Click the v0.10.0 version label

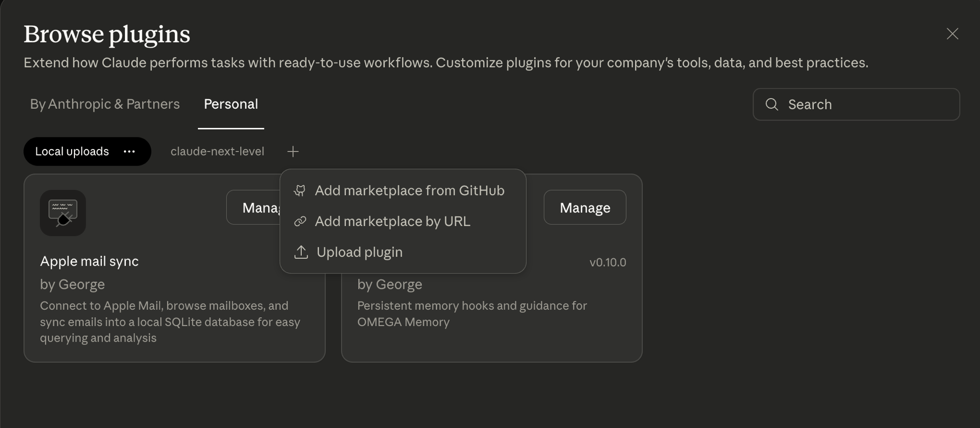(x=608, y=262)
